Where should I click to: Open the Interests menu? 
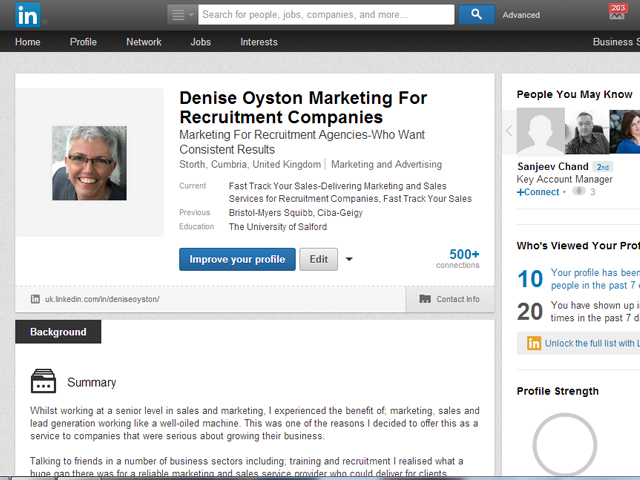[259, 42]
